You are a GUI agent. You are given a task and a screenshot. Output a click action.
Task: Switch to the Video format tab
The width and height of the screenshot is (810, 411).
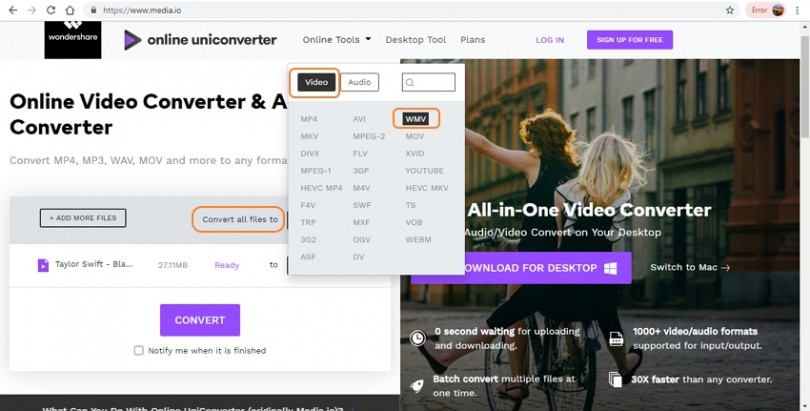pyautogui.click(x=316, y=82)
